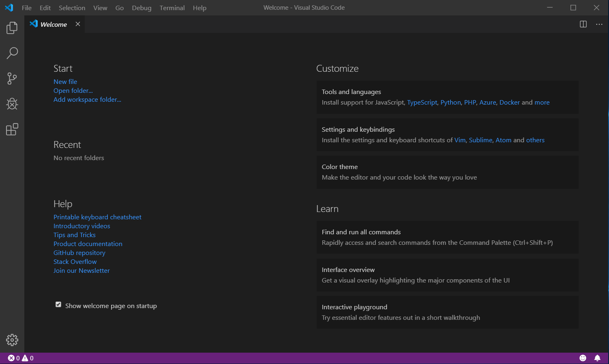Click the Tools and languages heading
This screenshot has width=609, height=364.
click(352, 92)
